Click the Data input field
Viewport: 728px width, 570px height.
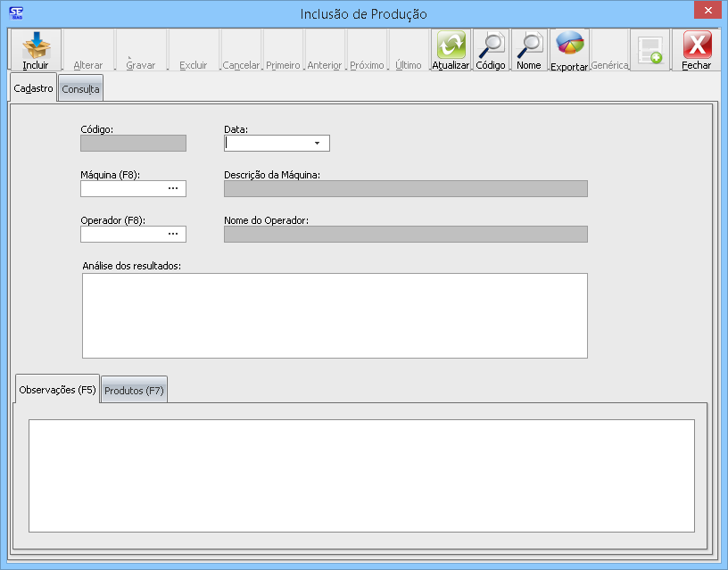pyautogui.click(x=267, y=144)
